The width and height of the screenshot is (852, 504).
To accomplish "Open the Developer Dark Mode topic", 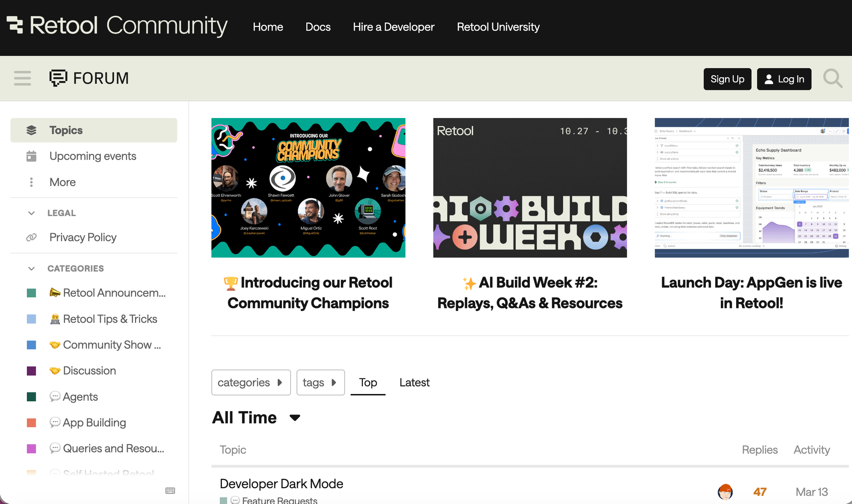I will click(x=281, y=484).
